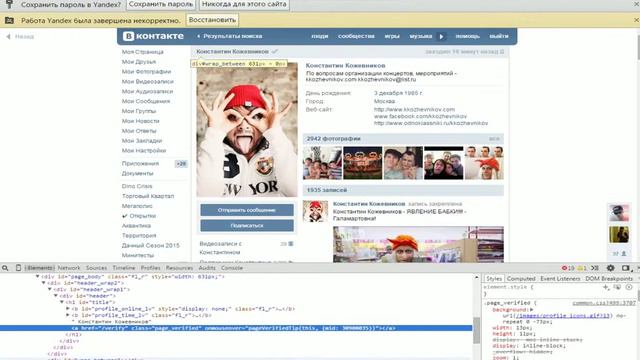Screen dimensions: 640x360
Task: Click DevTools show drawer console icon
Action: pos(595,268)
